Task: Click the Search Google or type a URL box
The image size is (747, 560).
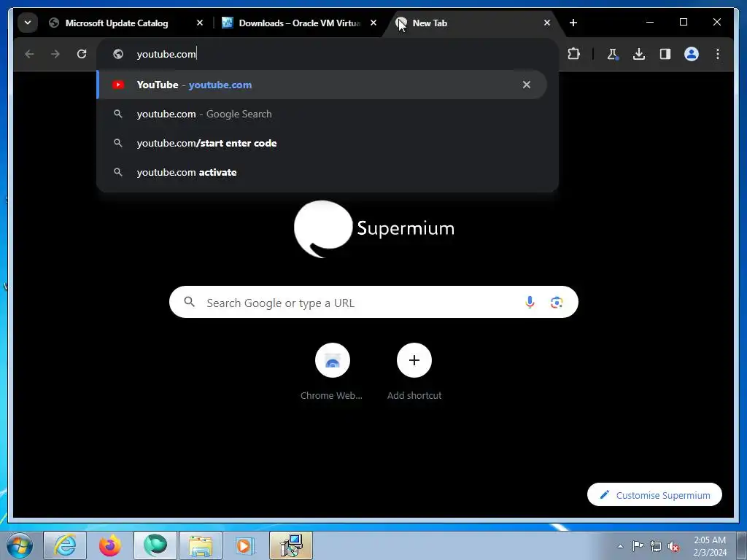Action: click(x=373, y=303)
